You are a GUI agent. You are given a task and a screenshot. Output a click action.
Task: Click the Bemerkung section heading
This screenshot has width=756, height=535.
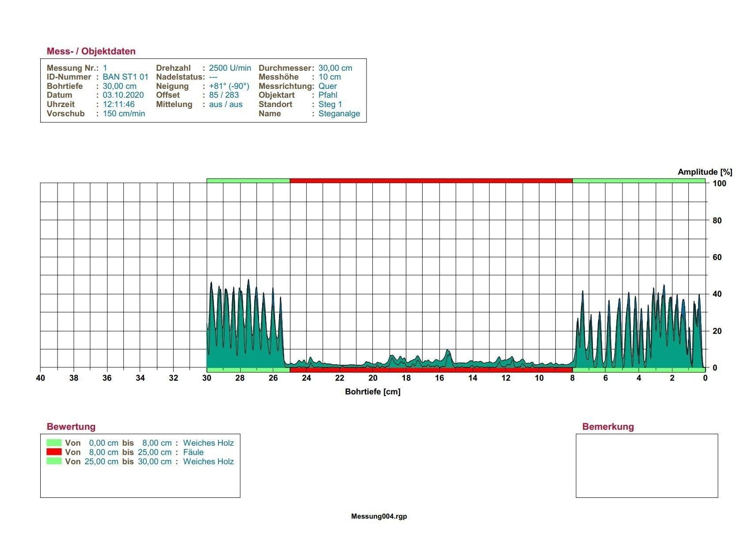(x=608, y=427)
